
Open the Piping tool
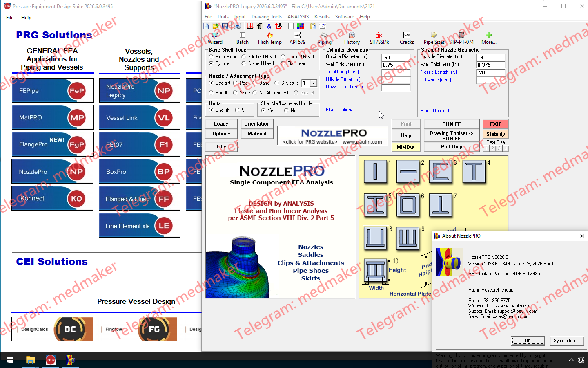(325, 38)
